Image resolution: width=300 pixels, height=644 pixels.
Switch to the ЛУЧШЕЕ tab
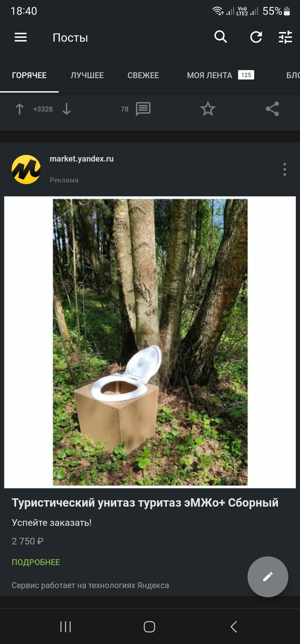click(x=87, y=76)
